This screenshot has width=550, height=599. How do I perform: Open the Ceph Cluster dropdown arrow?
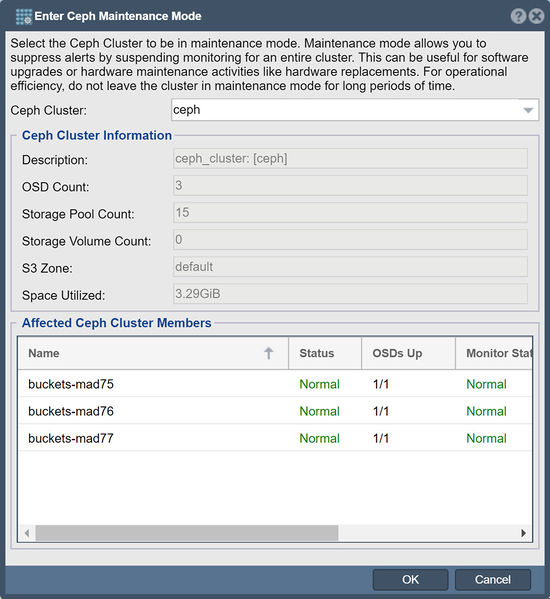528,110
